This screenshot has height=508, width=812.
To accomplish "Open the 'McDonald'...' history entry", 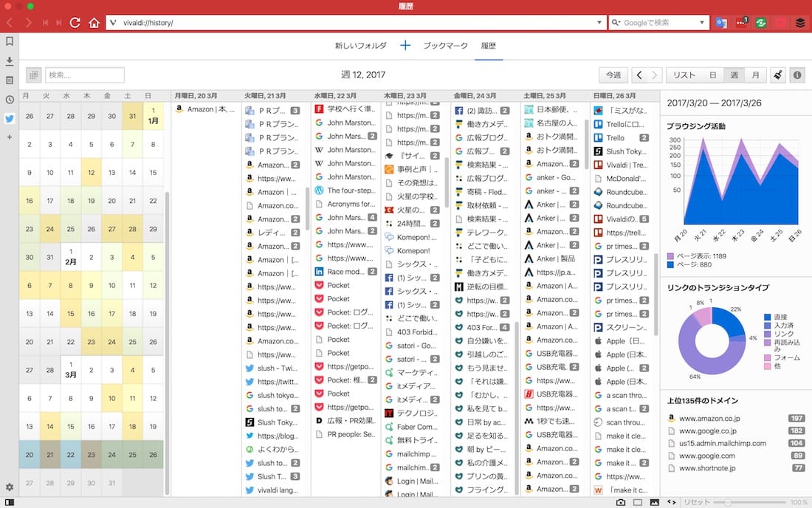I will [621, 179].
